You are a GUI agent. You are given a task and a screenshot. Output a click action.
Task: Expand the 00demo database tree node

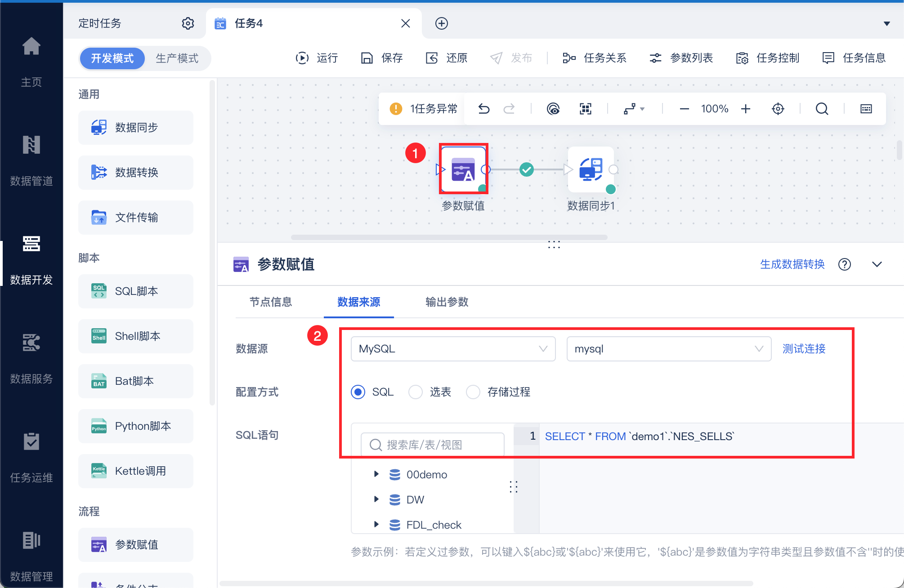pyautogui.click(x=376, y=474)
